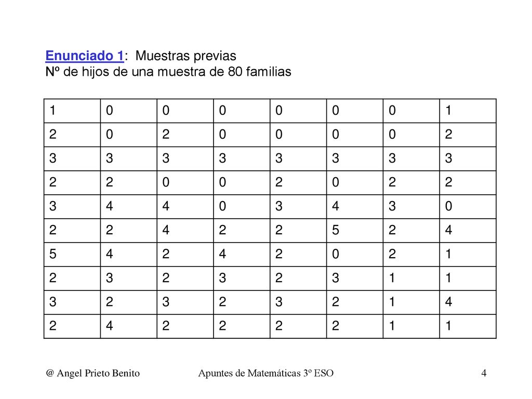Select the 4 in last row second column

[x=129, y=326]
